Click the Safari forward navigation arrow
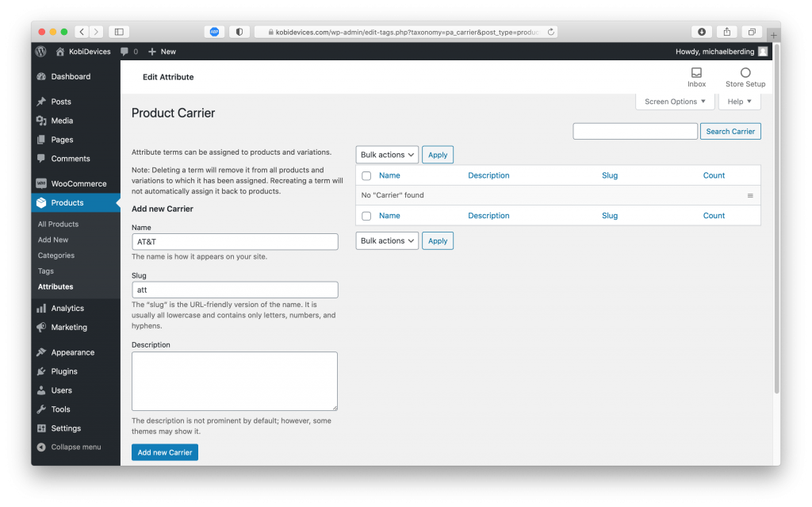 pyautogui.click(x=96, y=32)
